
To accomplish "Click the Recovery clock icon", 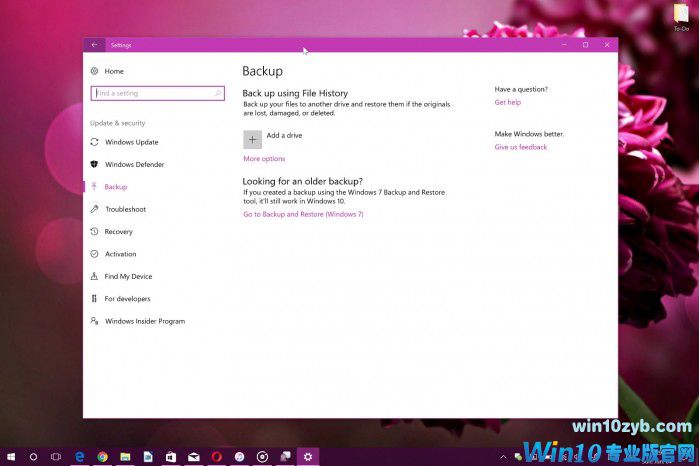I will 94,231.
